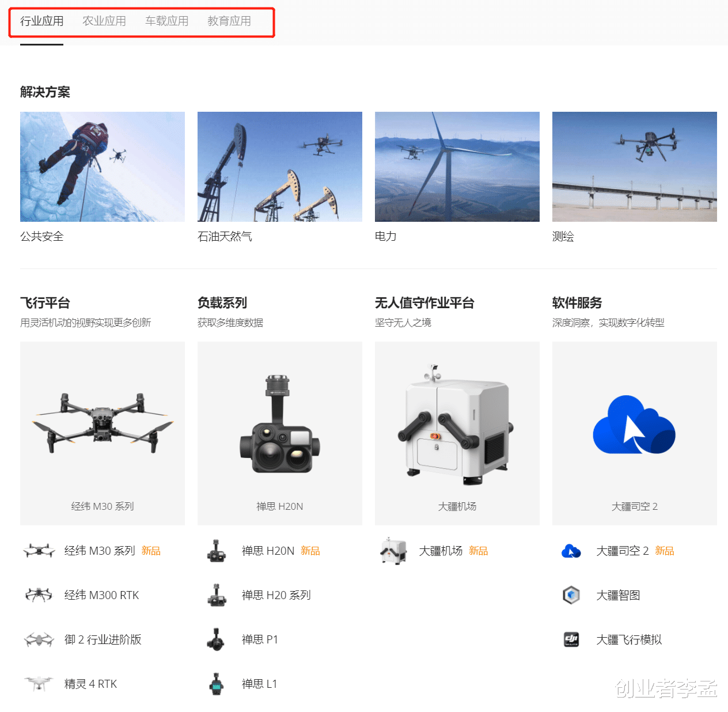Click the 经纬 M30 系列 drone list icon
The width and height of the screenshot is (728, 712).
point(39,551)
